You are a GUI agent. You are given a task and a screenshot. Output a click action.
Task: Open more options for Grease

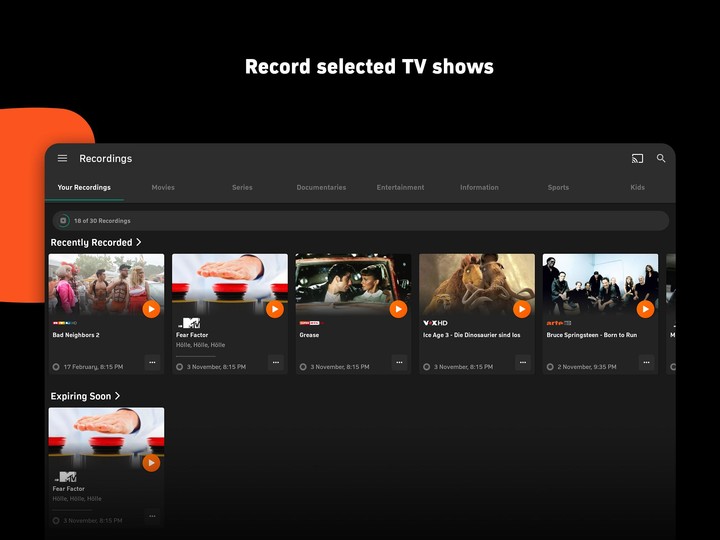(399, 363)
